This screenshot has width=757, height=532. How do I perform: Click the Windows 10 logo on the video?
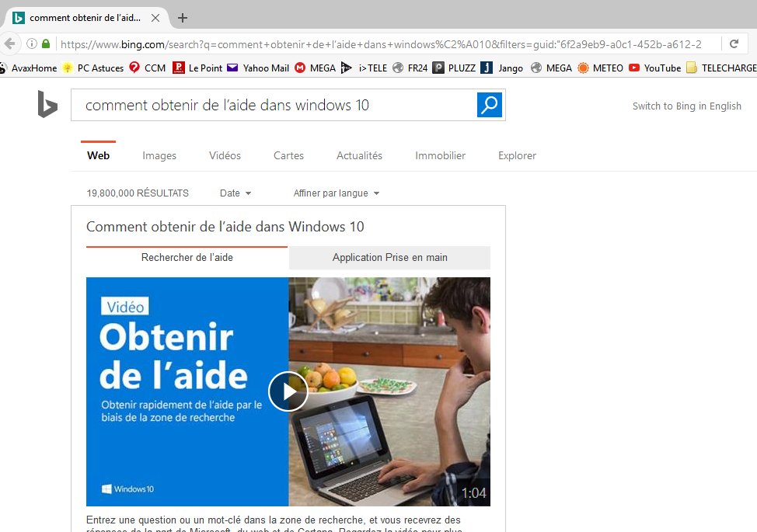tap(128, 489)
